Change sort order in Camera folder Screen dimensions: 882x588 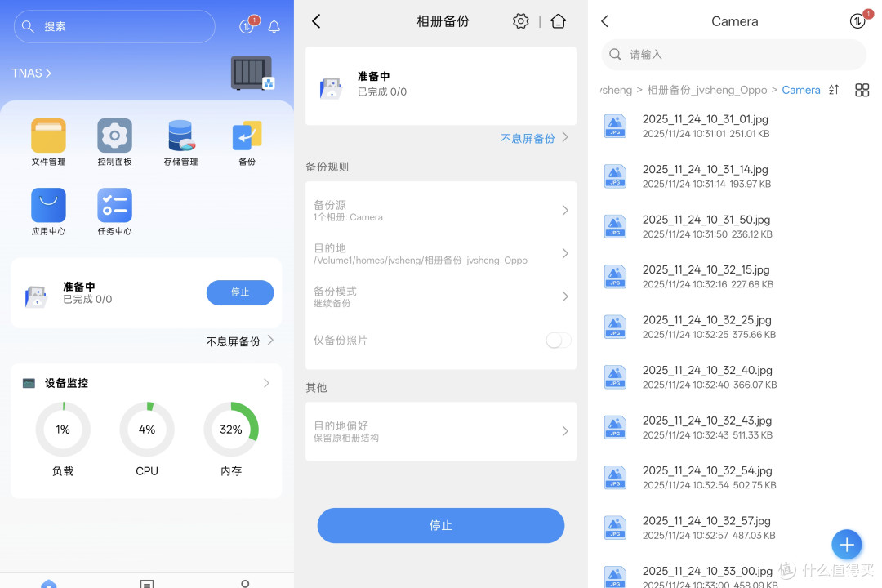point(834,90)
